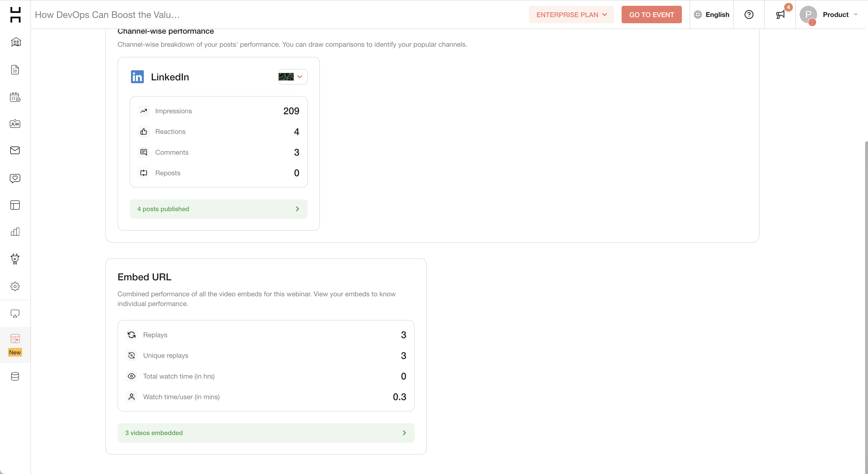Open the bar chart analytics sidebar icon
The height and width of the screenshot is (474, 868).
click(15, 232)
